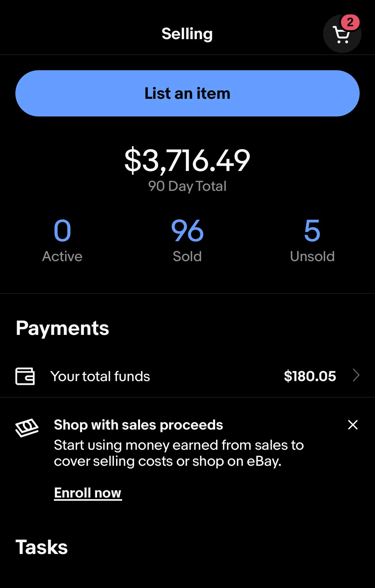Tap the Selling page title
Viewport: 375px width, 588px height.
click(187, 34)
